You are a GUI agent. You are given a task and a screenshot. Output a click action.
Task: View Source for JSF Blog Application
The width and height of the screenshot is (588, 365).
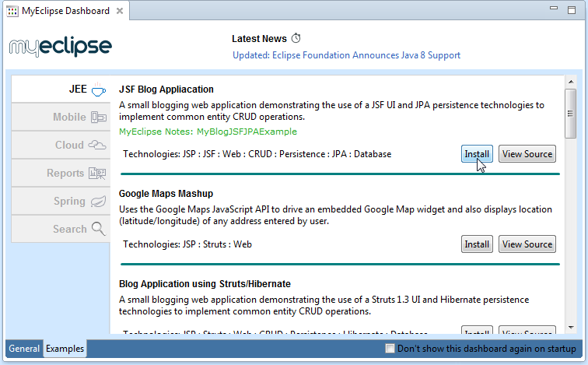click(527, 154)
